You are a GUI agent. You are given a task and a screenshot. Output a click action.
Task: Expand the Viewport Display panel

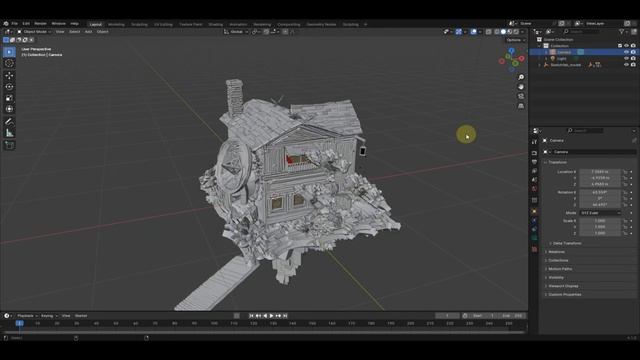pos(563,286)
